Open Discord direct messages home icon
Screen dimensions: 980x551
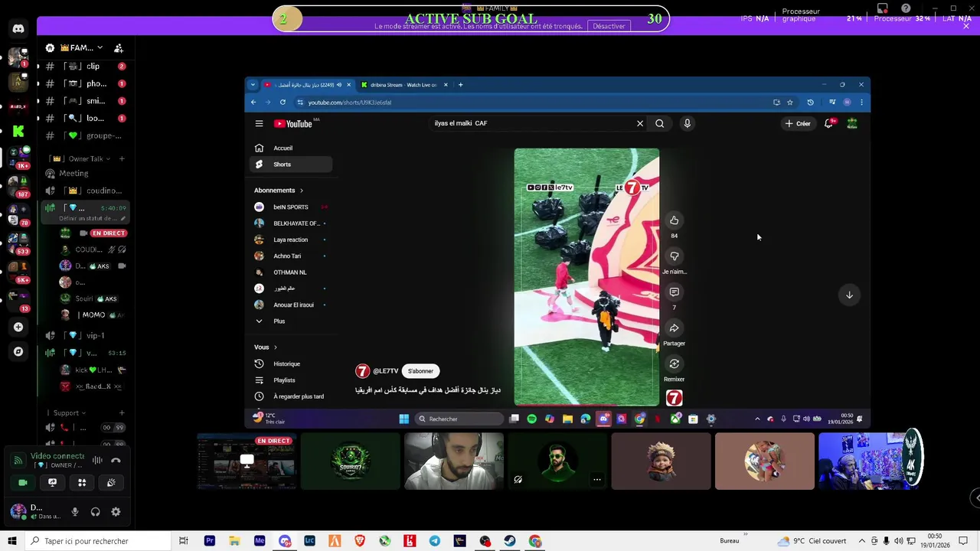(x=18, y=29)
